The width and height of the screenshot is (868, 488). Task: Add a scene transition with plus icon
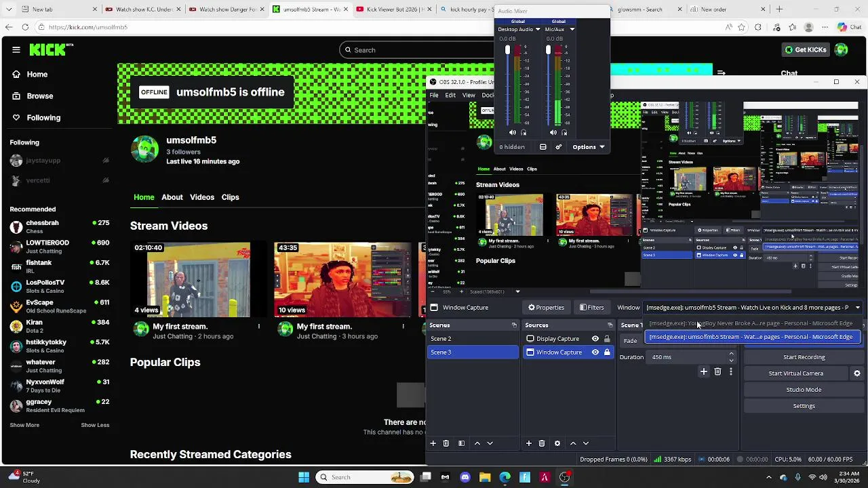pos(704,371)
